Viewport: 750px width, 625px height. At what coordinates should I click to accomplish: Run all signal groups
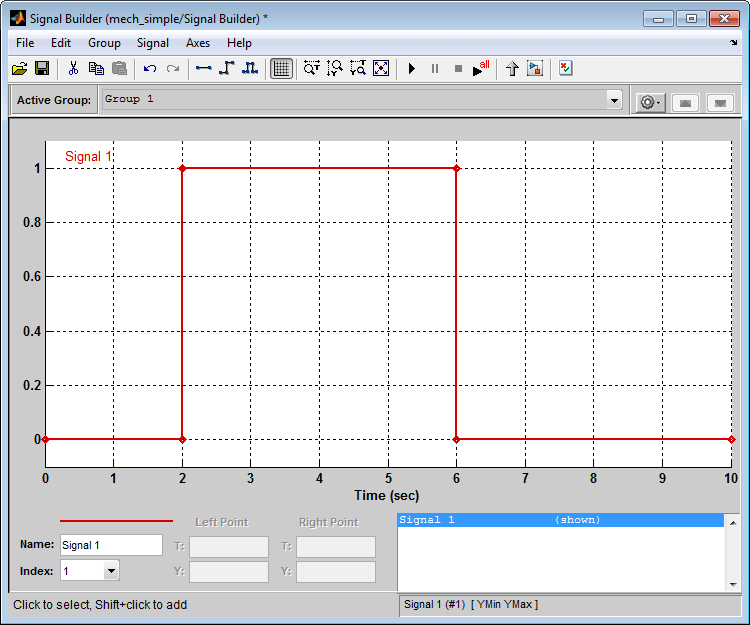481,69
